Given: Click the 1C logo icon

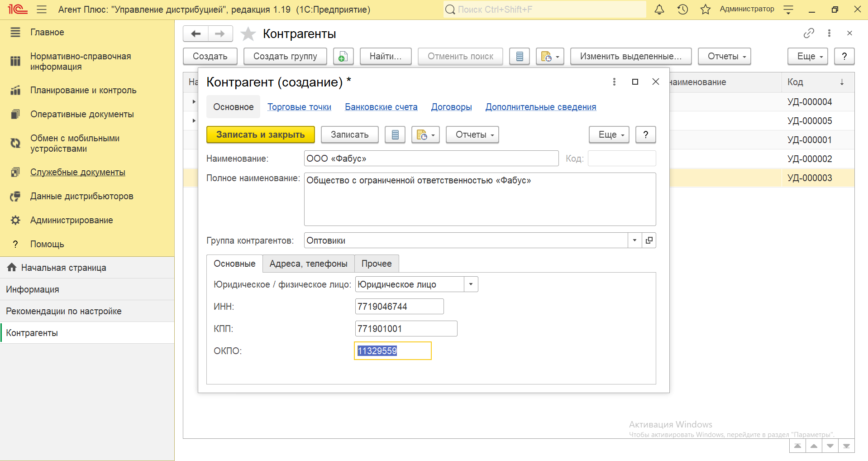Looking at the screenshot, I should pyautogui.click(x=18, y=10).
